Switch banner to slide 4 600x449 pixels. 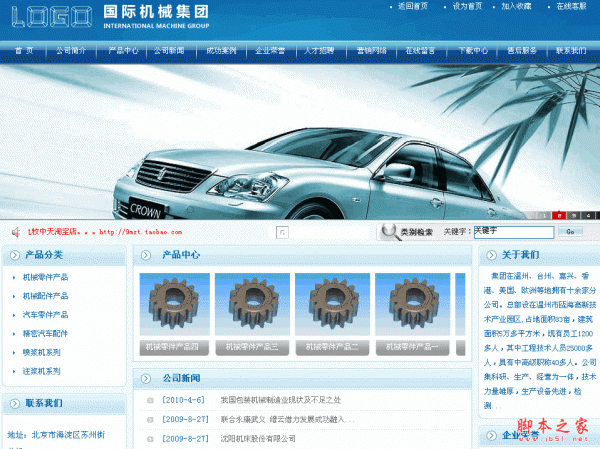pos(589,216)
